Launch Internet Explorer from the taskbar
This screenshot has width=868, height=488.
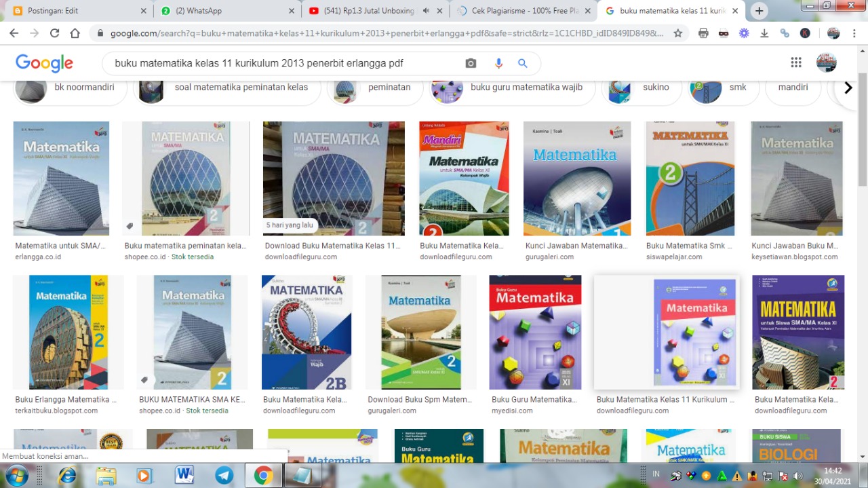[x=67, y=475]
